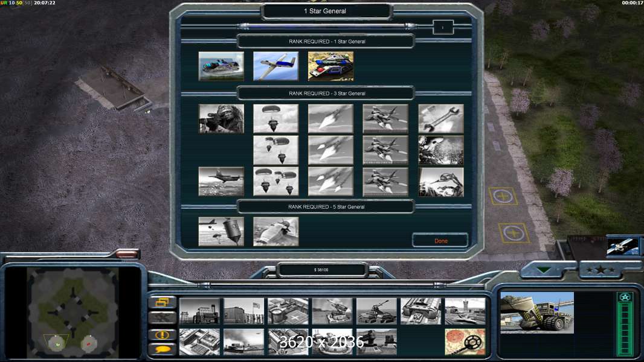Choose the cargo plane power icon
Screen dimensions: 644x362
tap(221, 181)
